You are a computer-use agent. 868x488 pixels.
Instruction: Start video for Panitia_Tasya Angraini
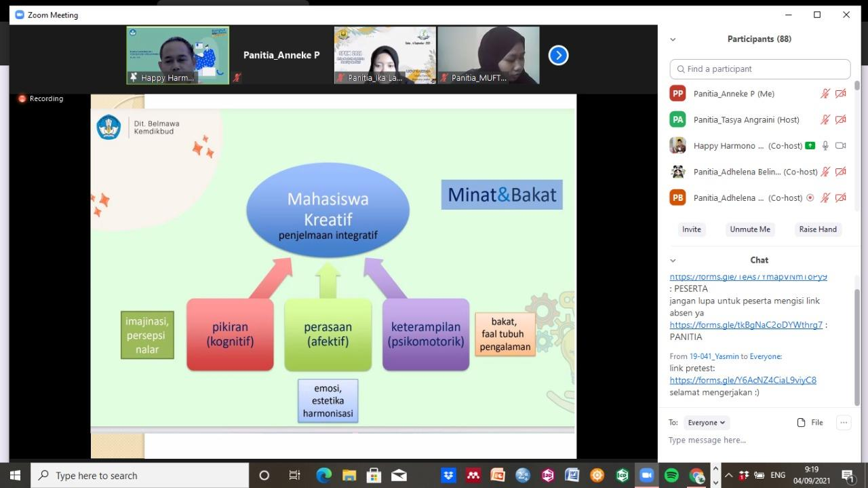pyautogui.click(x=841, y=119)
